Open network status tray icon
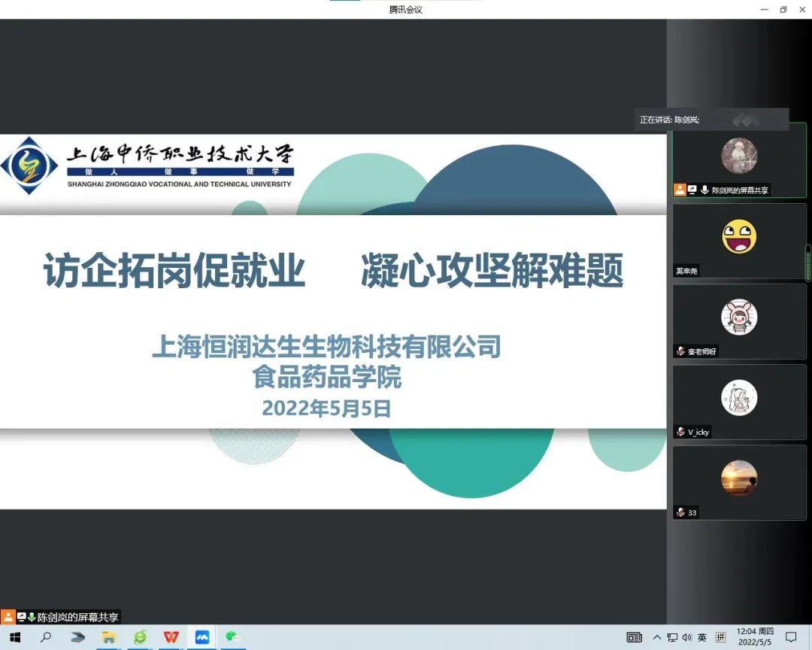Screen dimensions: 812x650 tap(672, 637)
